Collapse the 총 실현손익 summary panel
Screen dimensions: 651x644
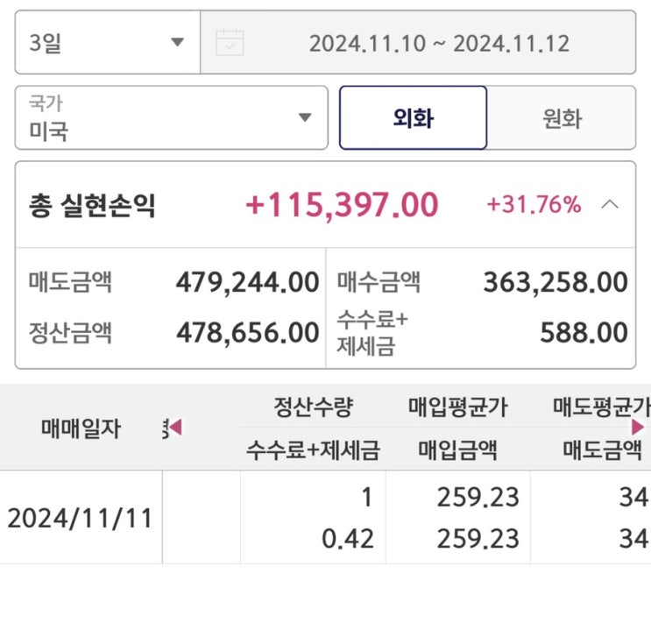610,205
